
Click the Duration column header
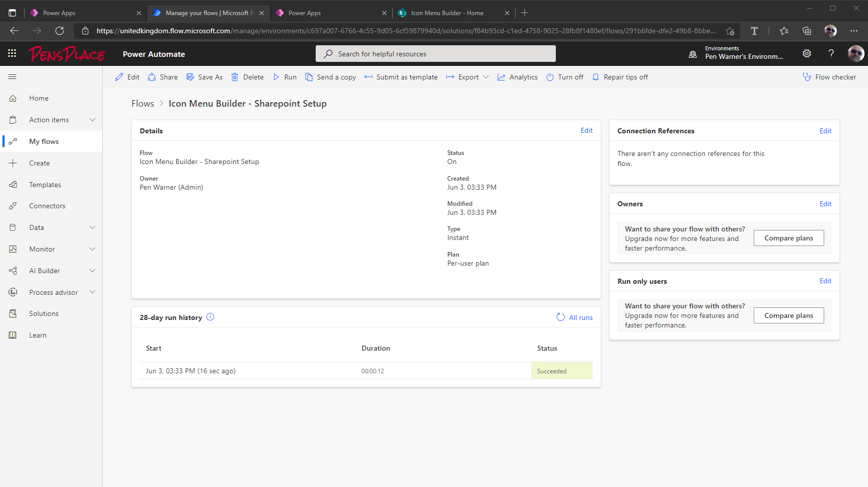[x=376, y=348]
